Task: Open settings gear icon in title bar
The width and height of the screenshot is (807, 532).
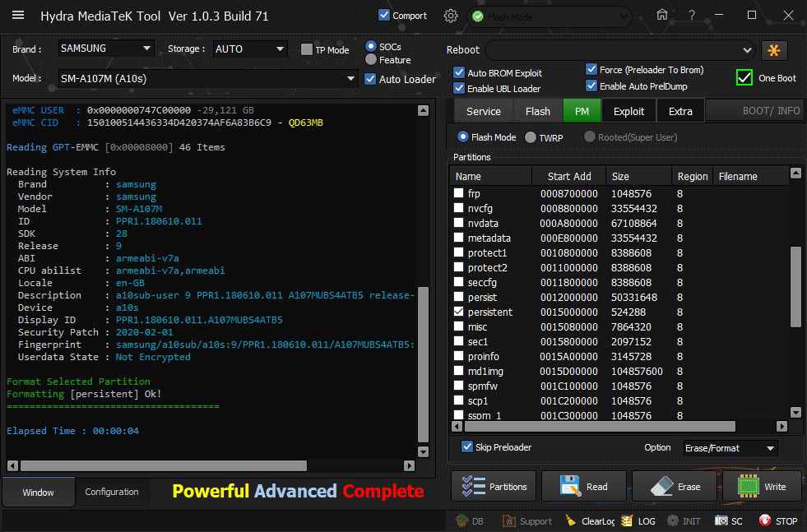Action: 450,16
